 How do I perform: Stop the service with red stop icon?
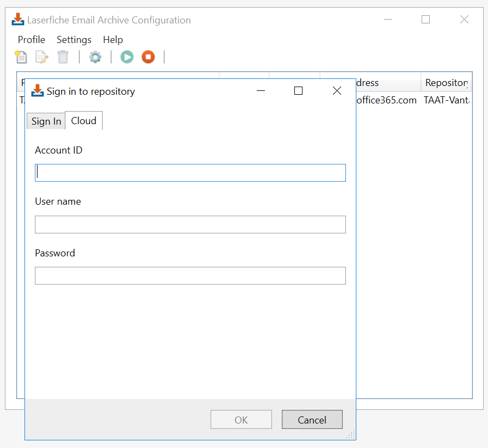[x=148, y=57]
